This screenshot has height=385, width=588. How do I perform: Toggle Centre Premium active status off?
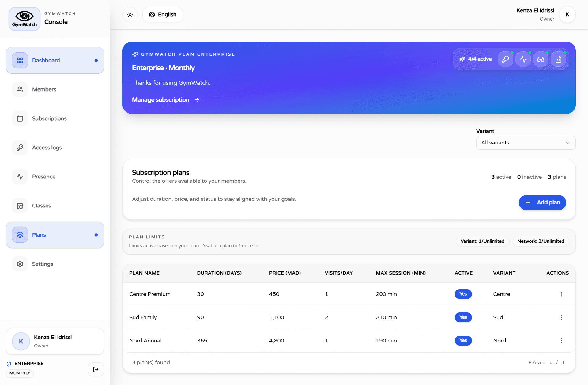463,294
